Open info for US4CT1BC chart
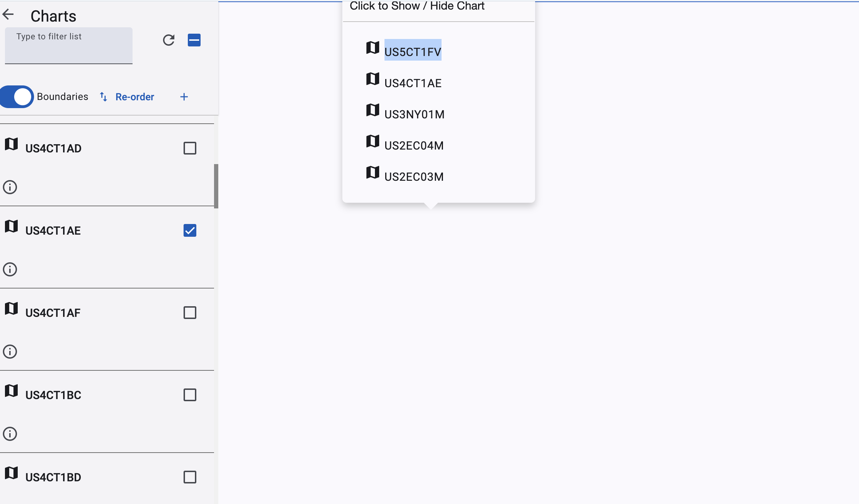 10,434
